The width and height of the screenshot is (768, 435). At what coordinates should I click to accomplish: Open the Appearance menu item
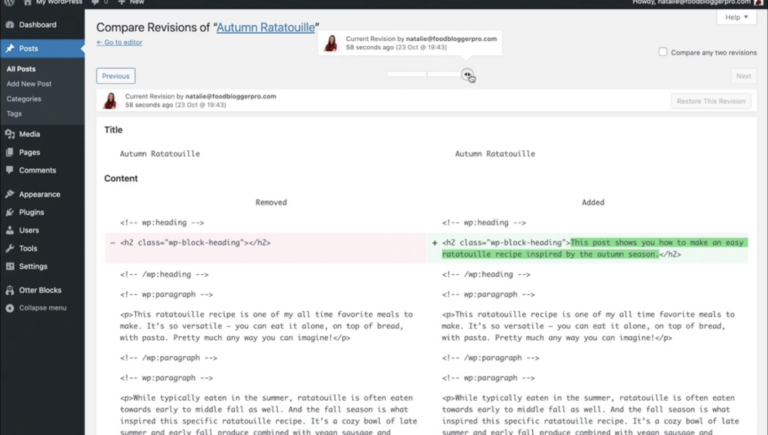(x=42, y=194)
